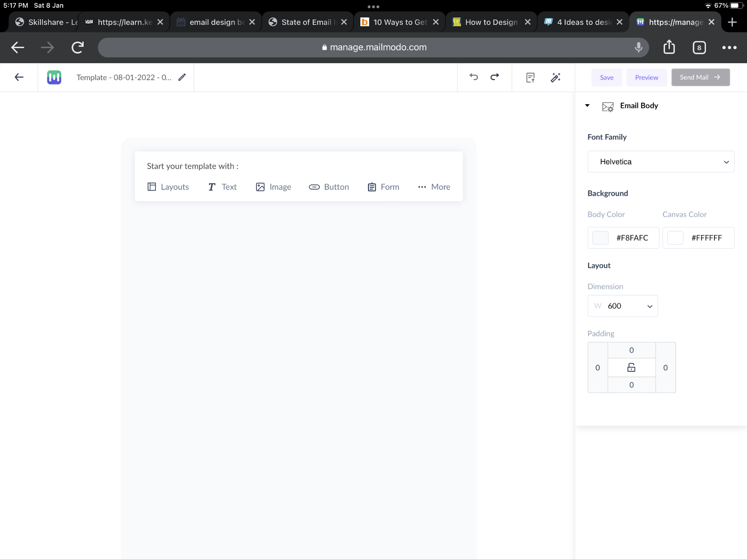Image resolution: width=747 pixels, height=560 pixels.
Task: Click the template name text
Action: 124,77
